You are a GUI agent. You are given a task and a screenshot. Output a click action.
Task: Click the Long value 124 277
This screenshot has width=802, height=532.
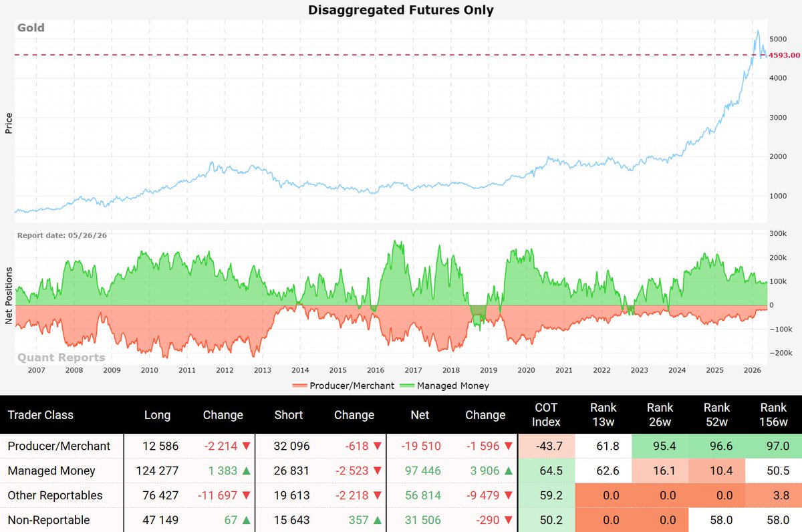(x=157, y=471)
